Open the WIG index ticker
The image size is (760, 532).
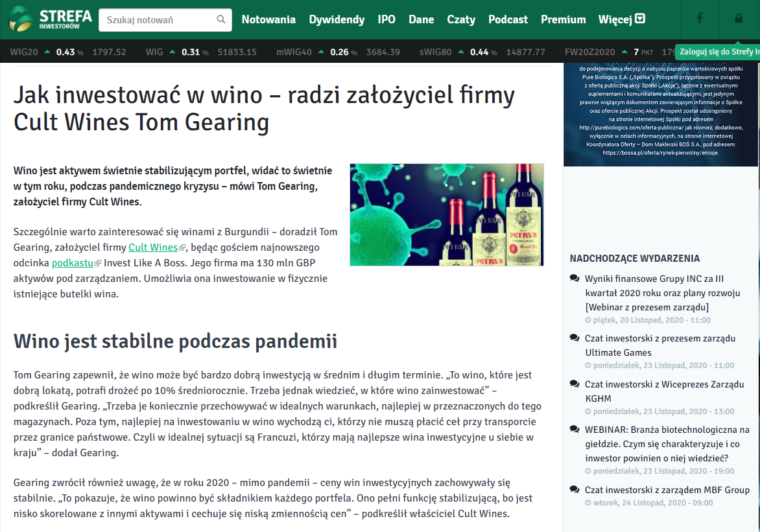pyautogui.click(x=201, y=52)
